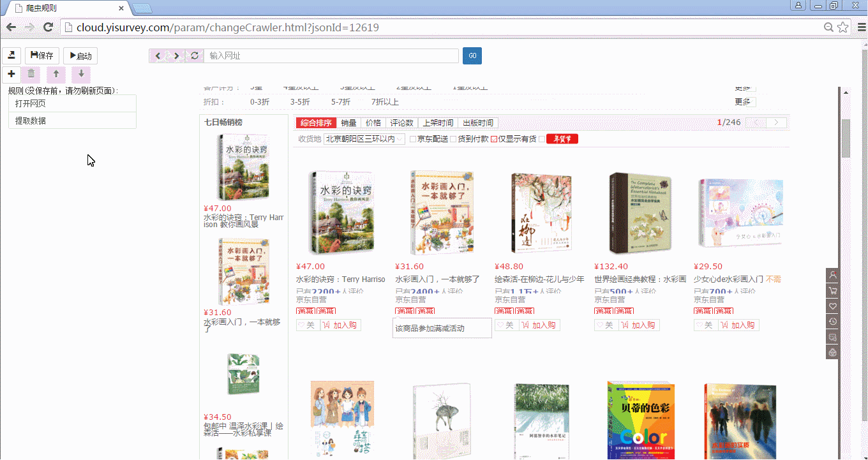Viewport: 868px width, 460px height.
Task: Expand 更多 in the 折扣 row
Action: tap(744, 102)
